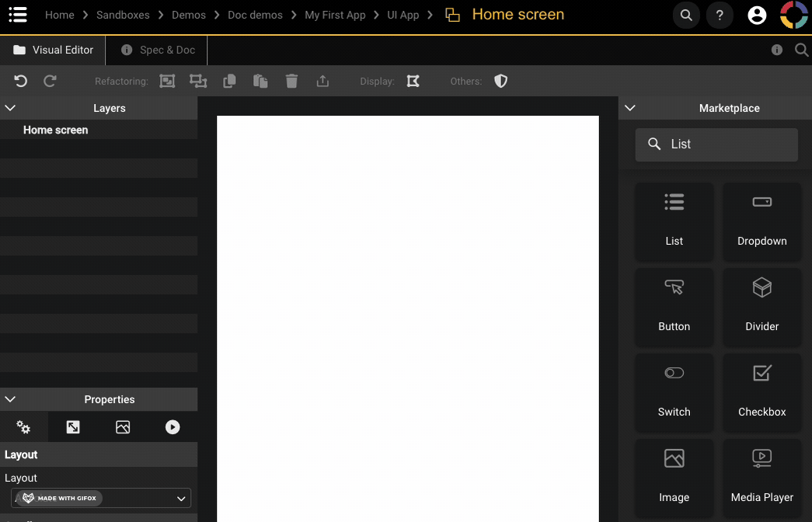Click the redo arrow in the toolbar
The image size is (812, 522).
point(50,81)
